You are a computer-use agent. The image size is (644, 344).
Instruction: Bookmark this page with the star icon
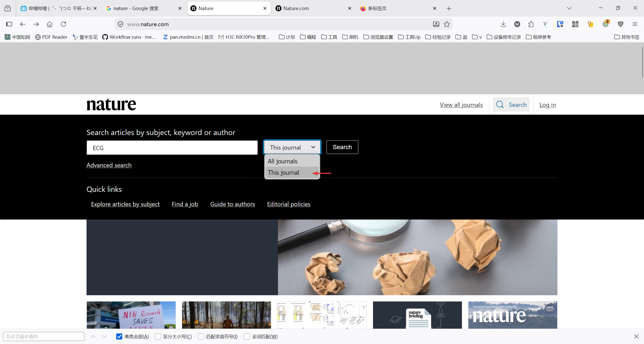pyautogui.click(x=447, y=24)
